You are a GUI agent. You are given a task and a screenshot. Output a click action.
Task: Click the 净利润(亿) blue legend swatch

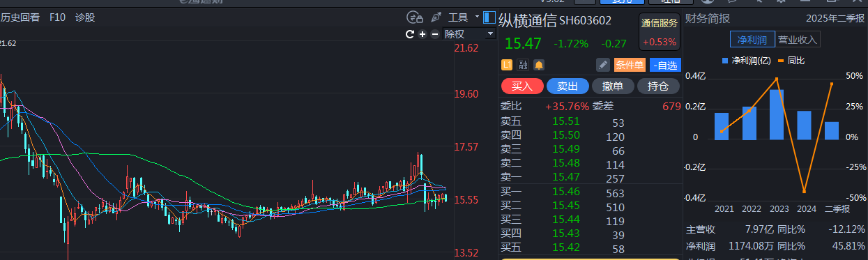click(x=726, y=61)
